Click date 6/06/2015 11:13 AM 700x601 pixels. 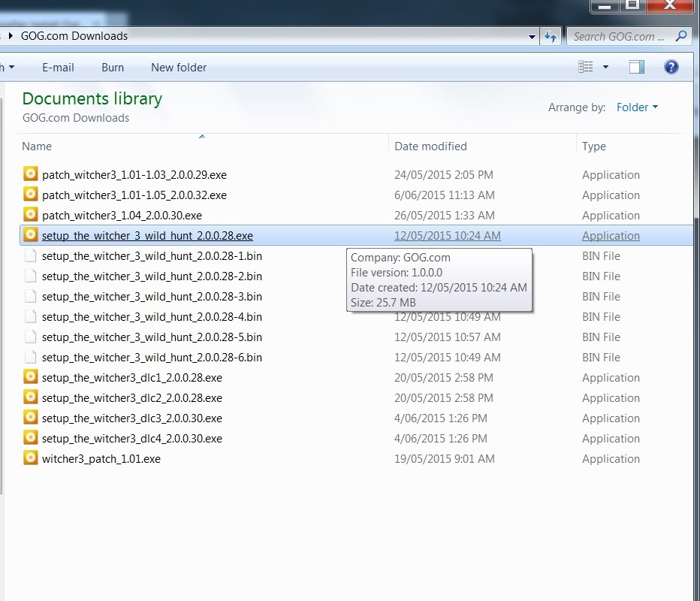tap(444, 195)
